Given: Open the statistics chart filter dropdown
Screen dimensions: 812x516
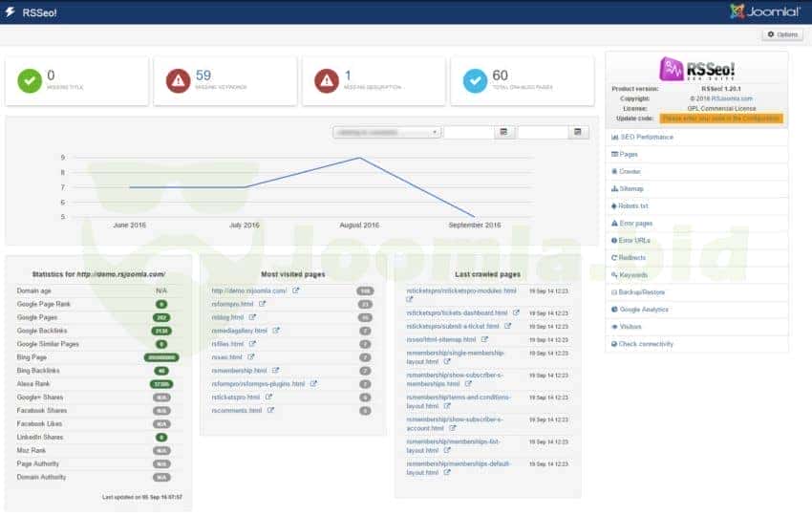Looking at the screenshot, I should coord(386,132).
